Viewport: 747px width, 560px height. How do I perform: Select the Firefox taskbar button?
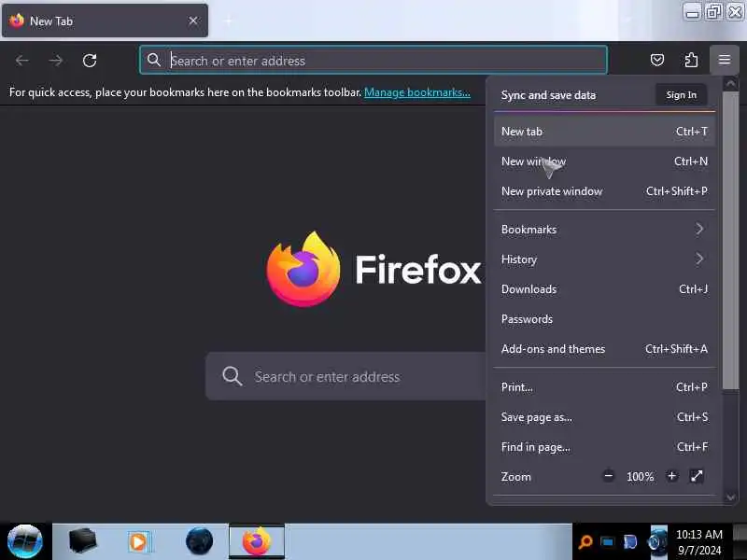[x=257, y=541]
